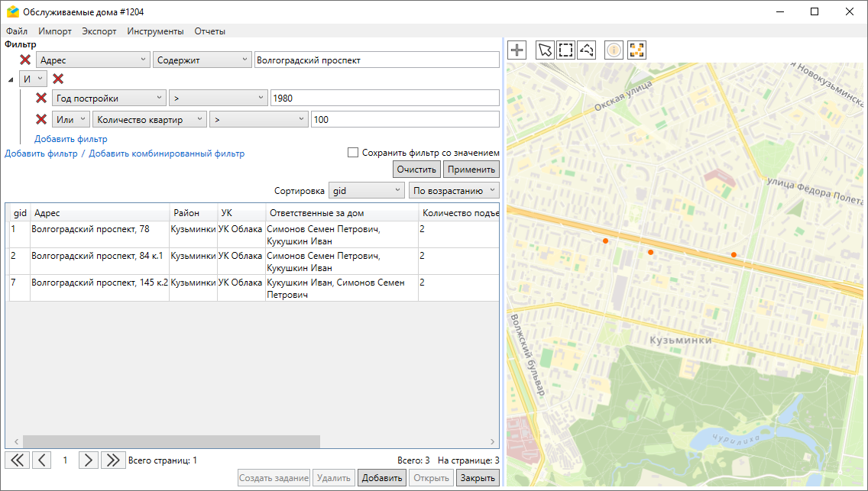Open the Сортировка gid dropdown
This screenshot has width=868, height=491.
point(366,190)
